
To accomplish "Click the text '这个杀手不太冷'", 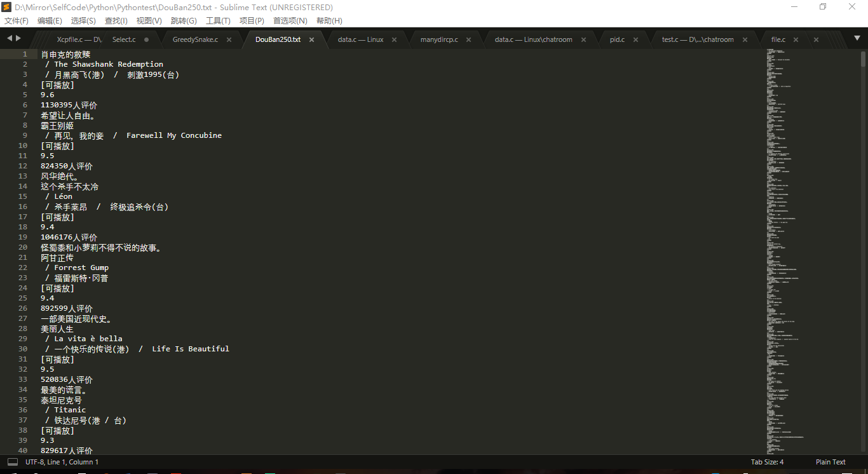I will [x=69, y=186].
